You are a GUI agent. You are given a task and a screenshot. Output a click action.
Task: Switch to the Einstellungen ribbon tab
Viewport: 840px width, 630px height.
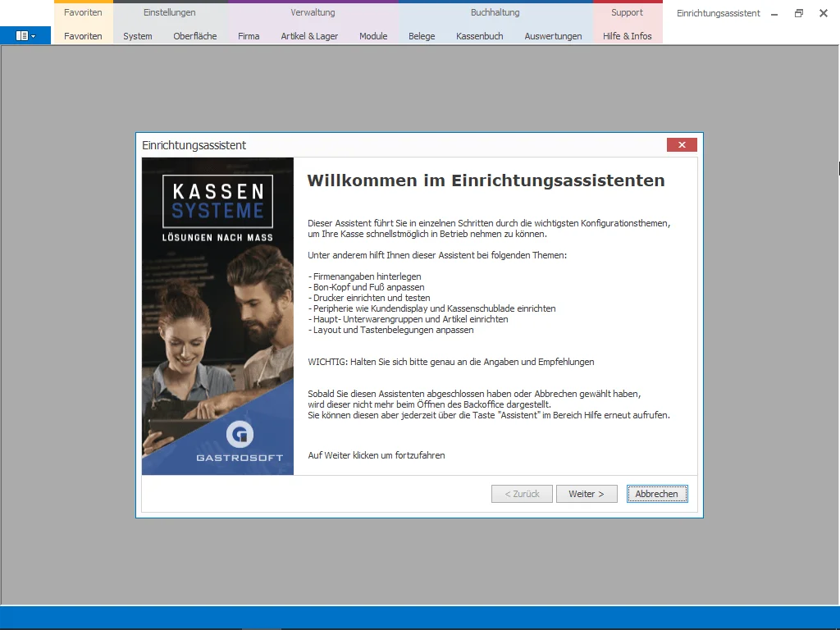[169, 12]
